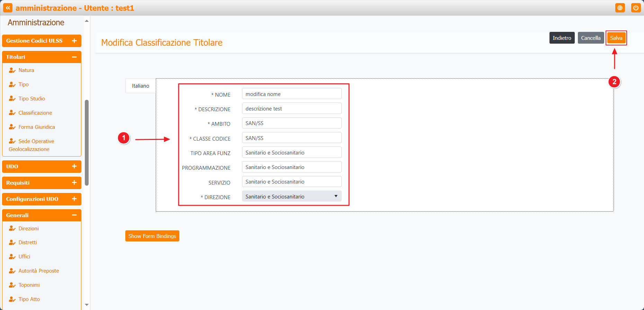Expand the Gestione Codici ULSS section
This screenshot has height=310, width=644.
[x=74, y=41]
